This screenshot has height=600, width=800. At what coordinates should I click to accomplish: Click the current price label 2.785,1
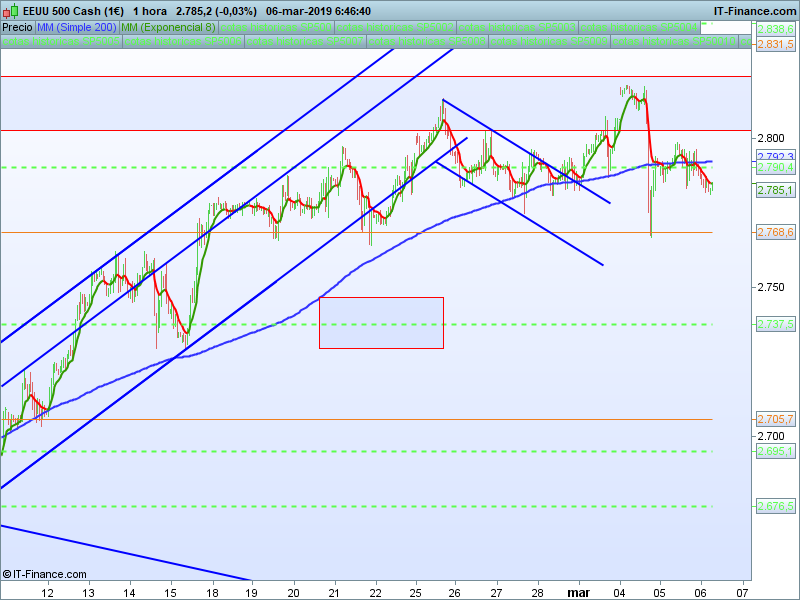pos(775,190)
